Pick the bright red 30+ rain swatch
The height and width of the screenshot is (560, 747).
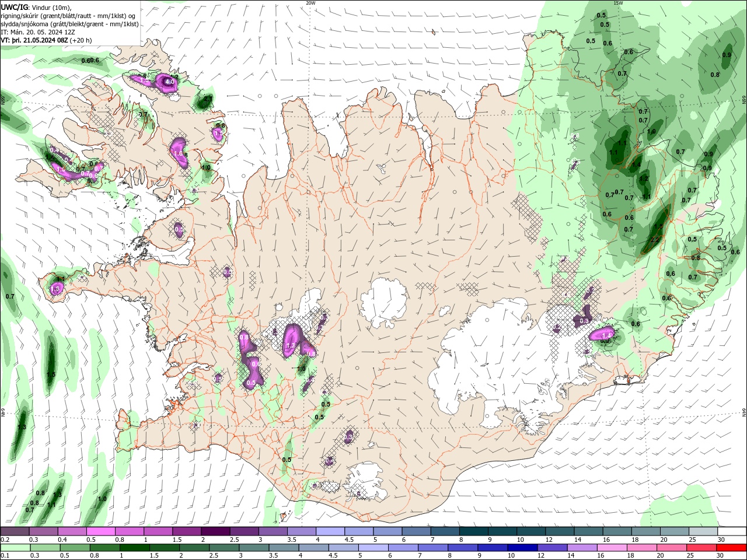point(732,548)
